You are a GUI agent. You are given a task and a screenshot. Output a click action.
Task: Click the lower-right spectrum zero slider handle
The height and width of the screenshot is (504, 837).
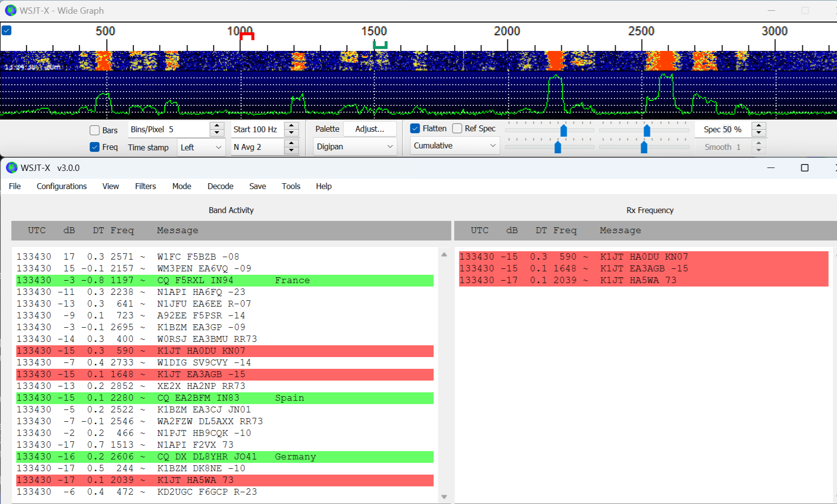click(x=644, y=147)
